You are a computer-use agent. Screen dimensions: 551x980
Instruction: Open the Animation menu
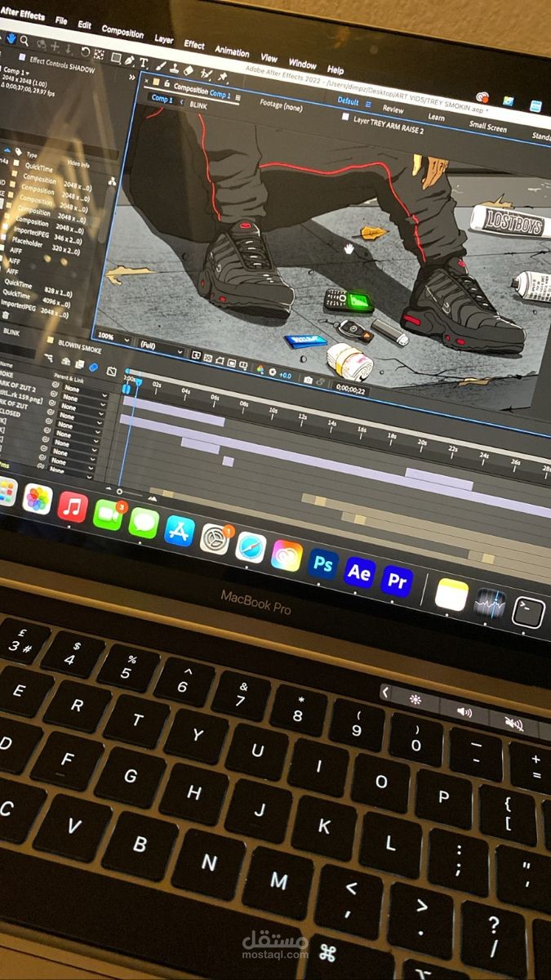231,51
